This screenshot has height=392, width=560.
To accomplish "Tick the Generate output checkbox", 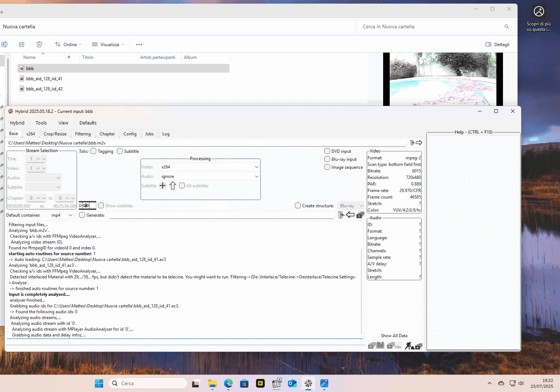I will 82,215.
